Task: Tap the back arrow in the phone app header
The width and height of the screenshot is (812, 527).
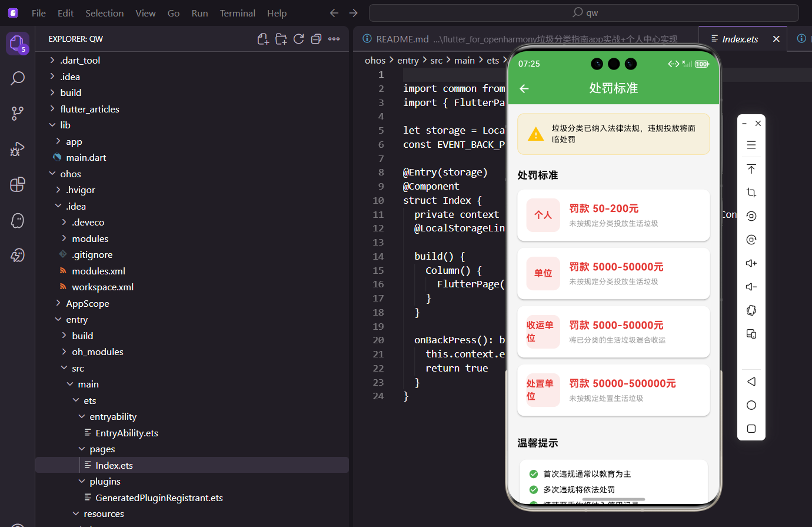Action: 524,88
